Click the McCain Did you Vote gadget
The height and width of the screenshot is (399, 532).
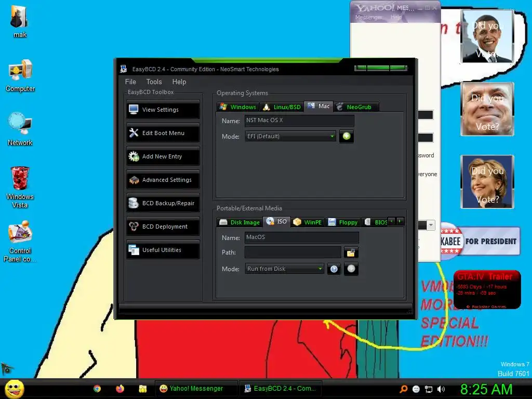click(x=487, y=109)
